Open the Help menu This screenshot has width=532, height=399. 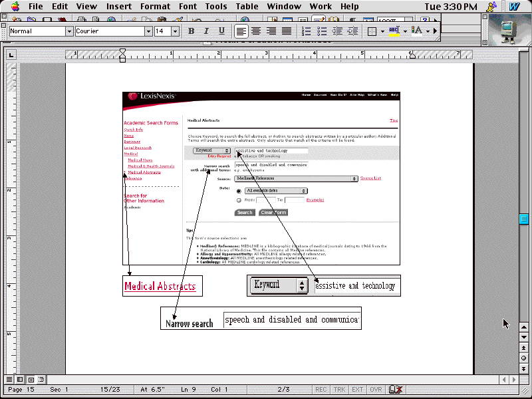[350, 6]
